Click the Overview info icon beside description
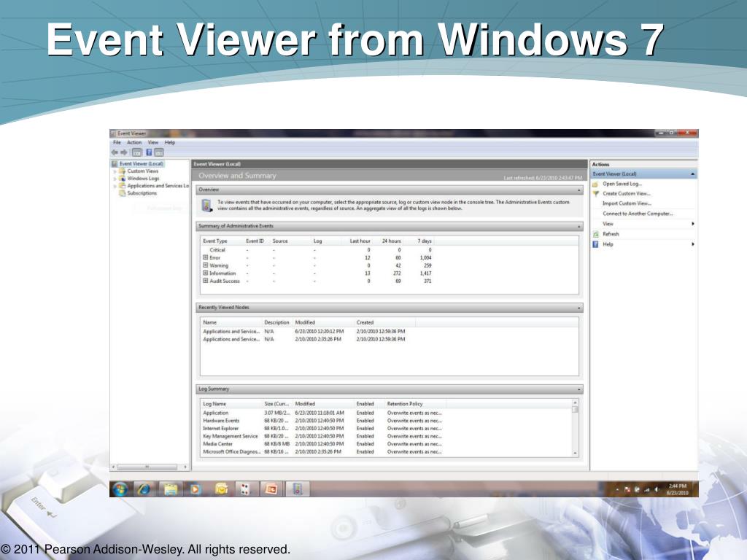 [x=206, y=205]
